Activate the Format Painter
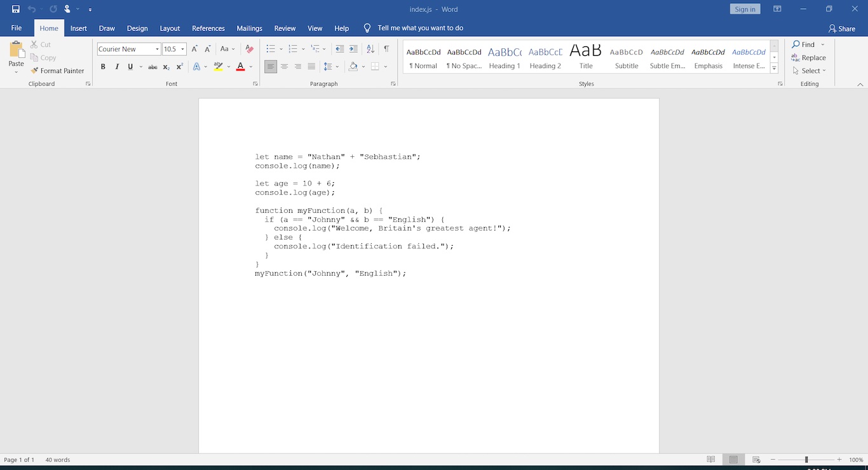The image size is (868, 470). click(58, 70)
